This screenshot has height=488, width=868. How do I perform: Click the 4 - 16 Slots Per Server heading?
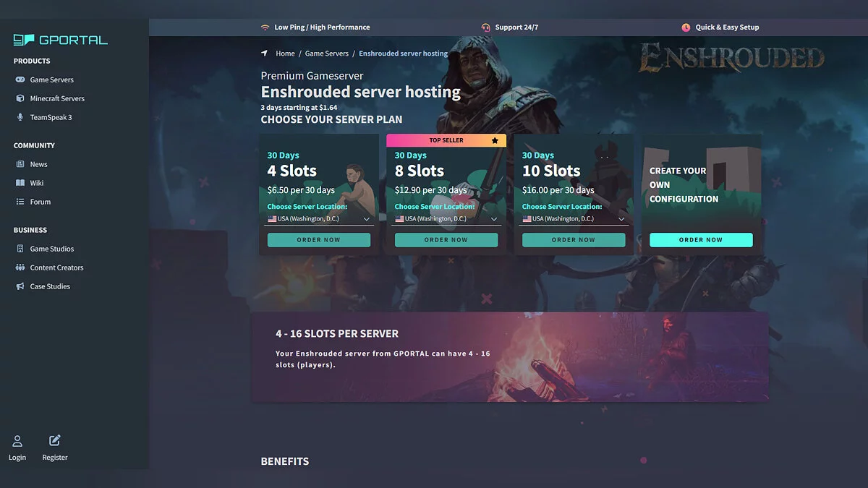click(337, 334)
